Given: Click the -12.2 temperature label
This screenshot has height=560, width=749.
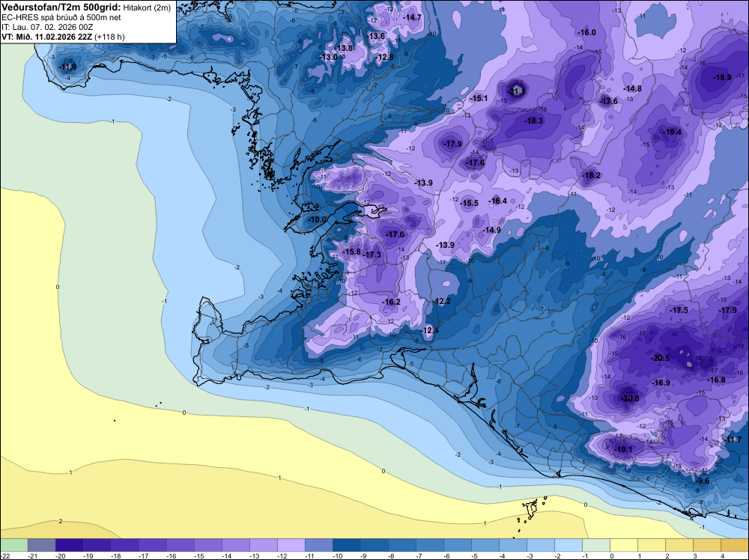Looking at the screenshot, I should pyautogui.click(x=441, y=301).
